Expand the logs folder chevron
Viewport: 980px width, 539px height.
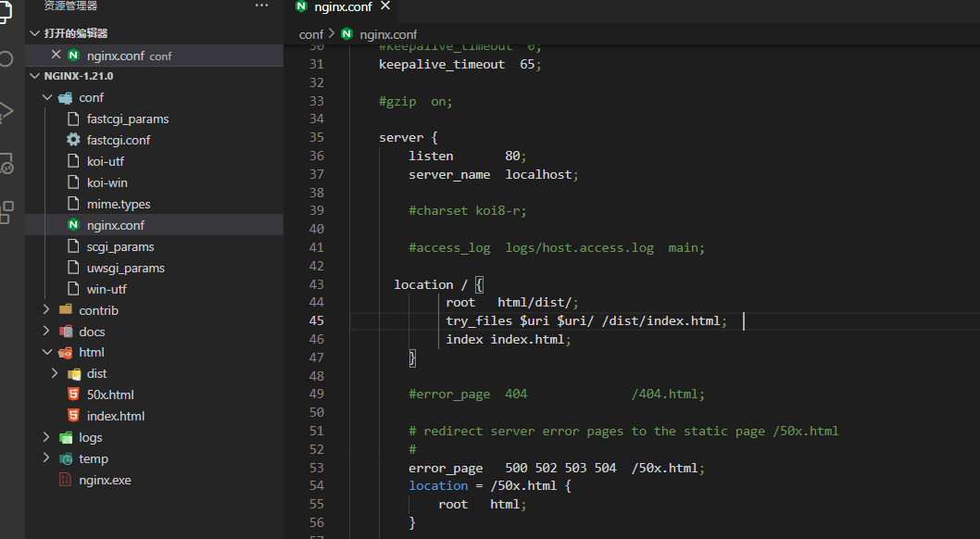[x=47, y=437]
